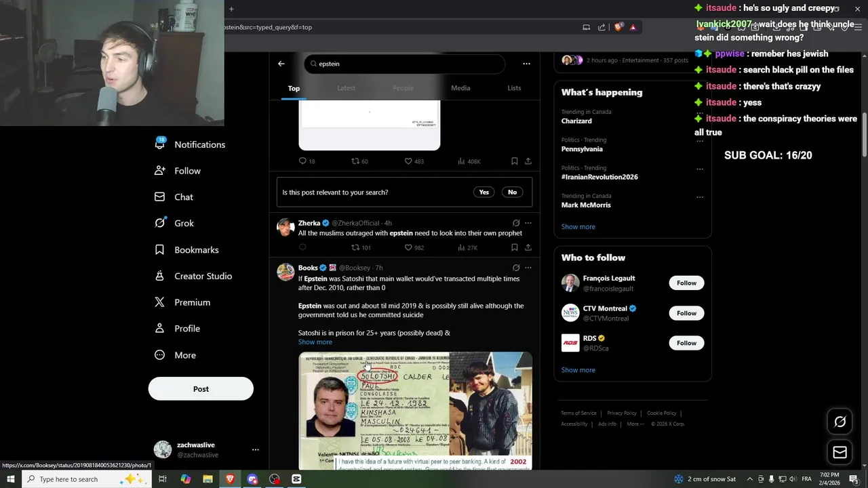Image resolution: width=868 pixels, height=488 pixels.
Task: Click the Windows taskbar search box
Action: [x=86, y=479]
